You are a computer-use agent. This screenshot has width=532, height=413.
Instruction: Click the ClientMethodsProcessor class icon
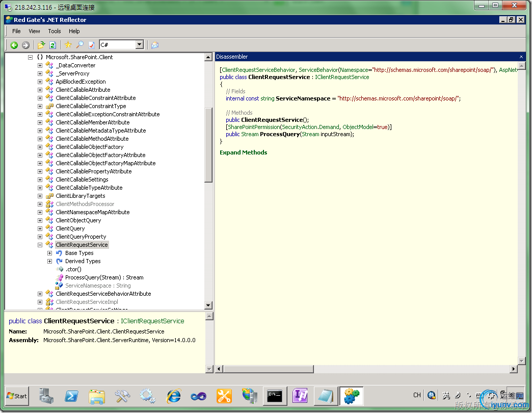(49, 204)
